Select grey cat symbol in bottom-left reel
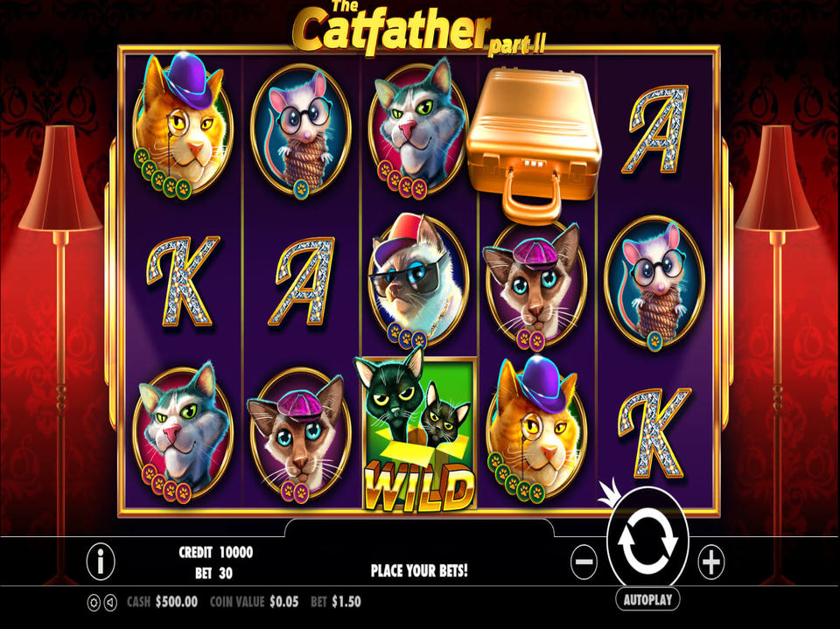840x629 pixels. pos(183,433)
